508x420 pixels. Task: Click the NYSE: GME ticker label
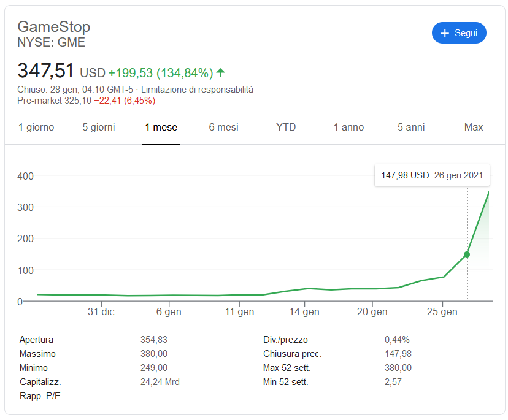coord(52,43)
